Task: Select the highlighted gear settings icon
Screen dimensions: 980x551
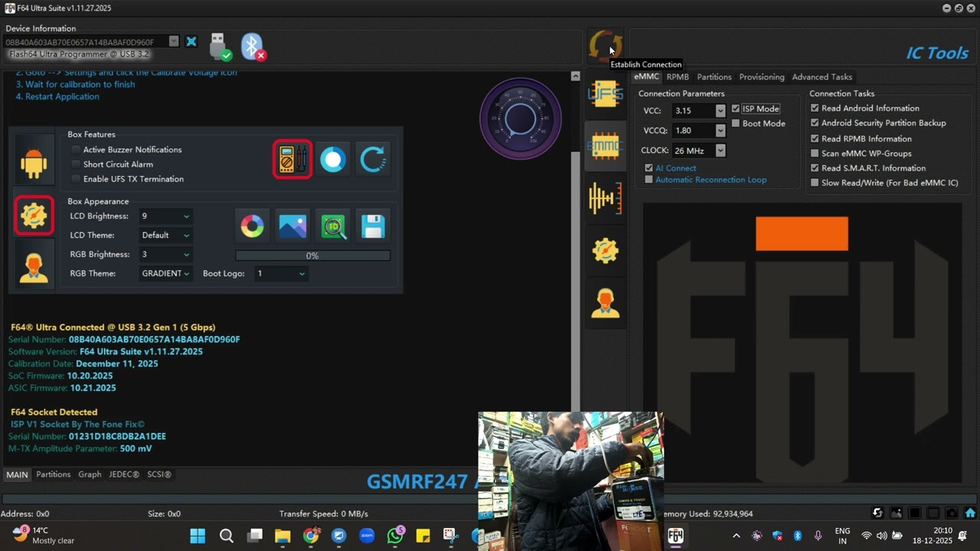Action: 34,215
